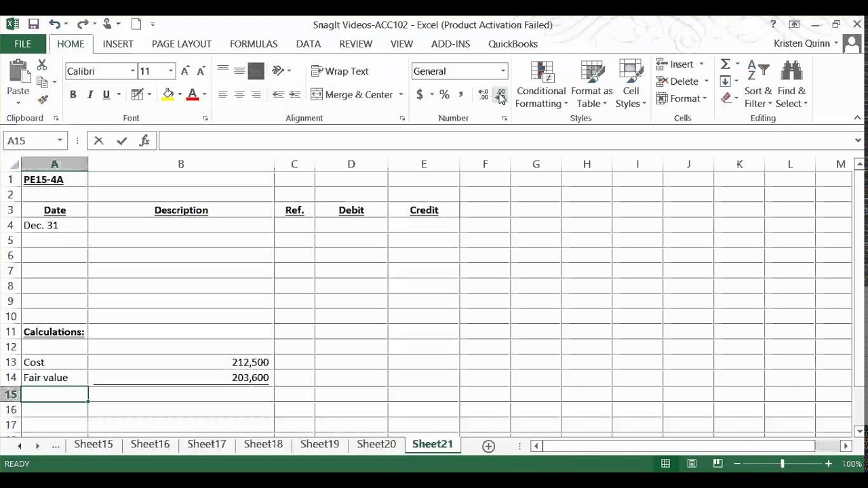Screen dimensions: 868x488
Task: Click the Increase Decimal icon
Action: 484,94
